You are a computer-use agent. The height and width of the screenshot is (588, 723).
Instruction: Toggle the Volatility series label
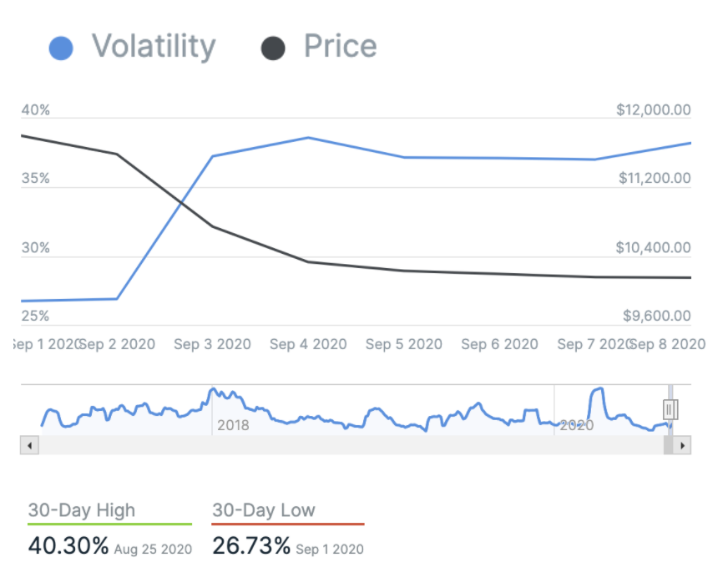pos(153,46)
